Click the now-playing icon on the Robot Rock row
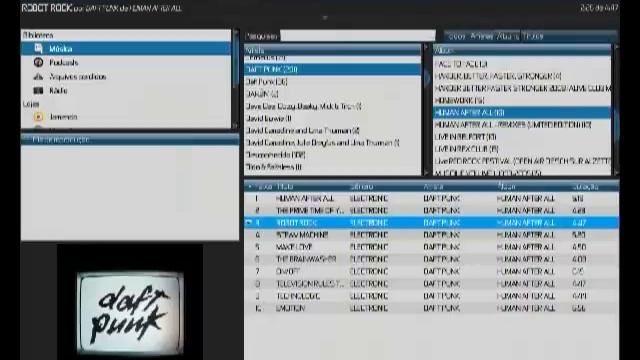 coord(248,222)
